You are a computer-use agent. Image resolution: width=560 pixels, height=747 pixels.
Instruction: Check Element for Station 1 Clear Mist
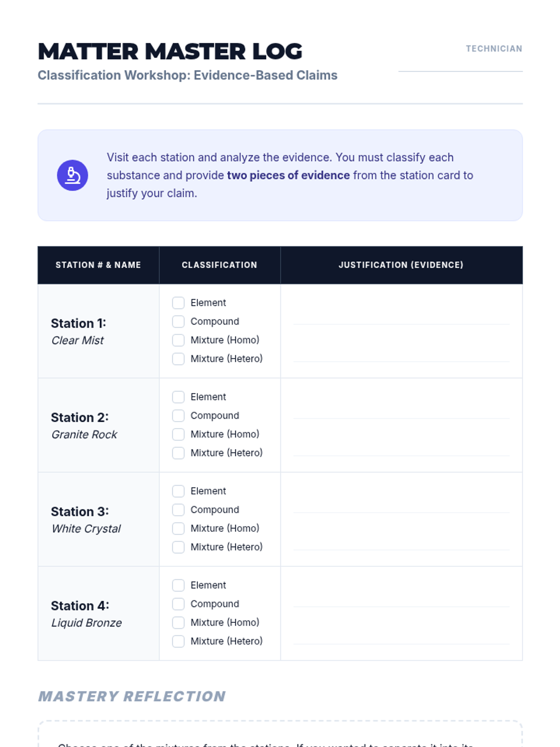tap(178, 303)
